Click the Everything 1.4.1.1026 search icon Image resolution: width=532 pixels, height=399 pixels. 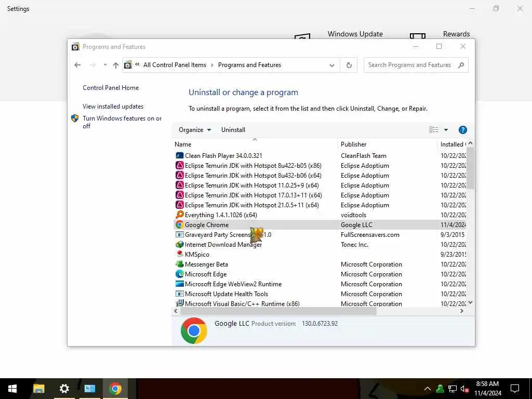[179, 215]
